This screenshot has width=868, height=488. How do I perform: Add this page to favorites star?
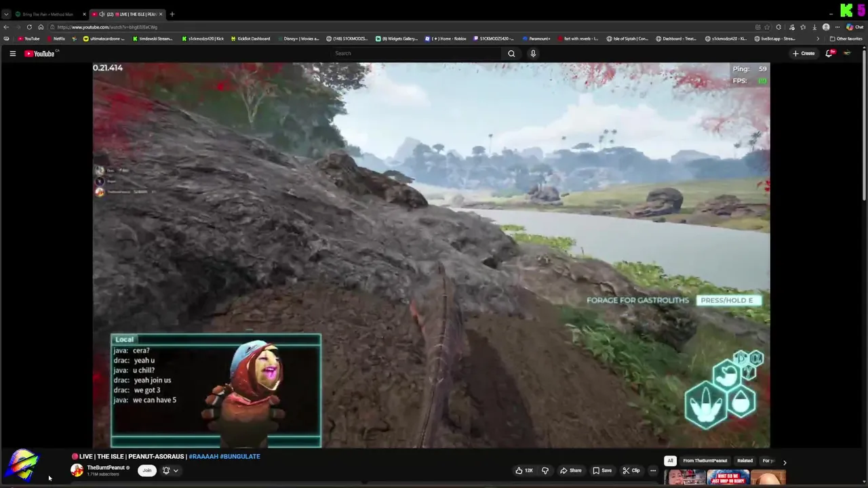point(767,27)
